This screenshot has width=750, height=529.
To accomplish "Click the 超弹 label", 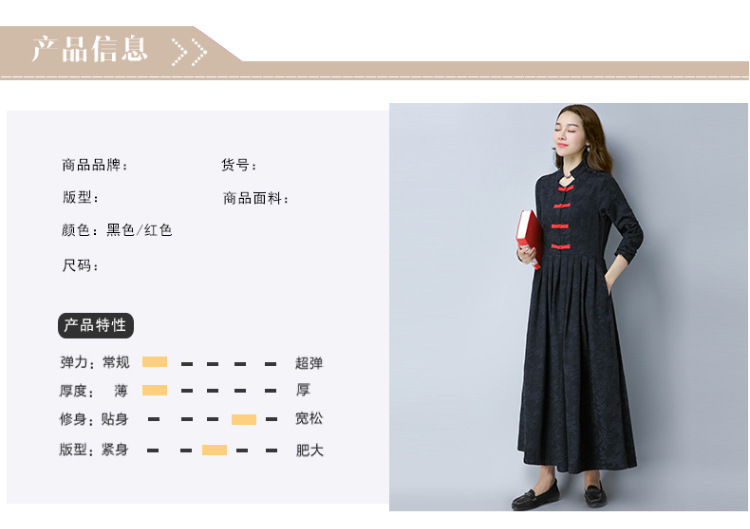I will (309, 363).
